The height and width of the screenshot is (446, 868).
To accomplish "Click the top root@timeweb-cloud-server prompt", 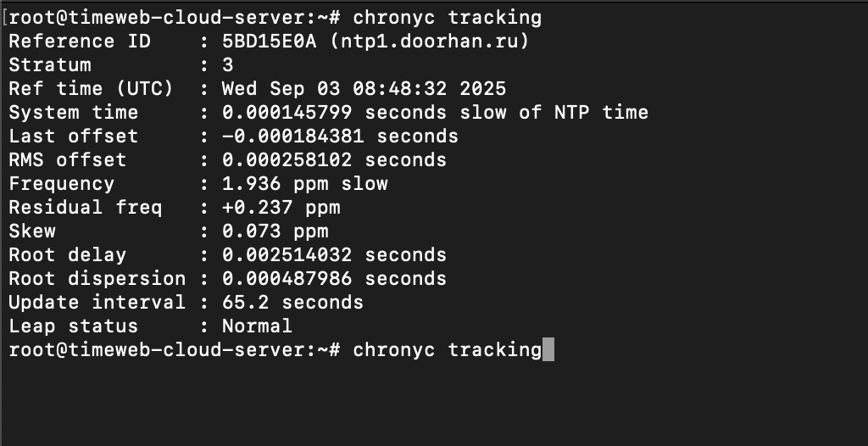I will 175,18.
